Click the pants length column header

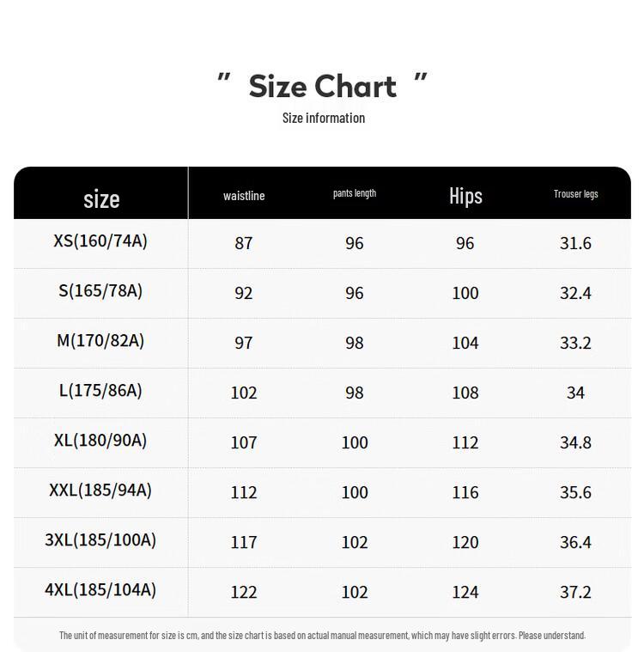tap(355, 193)
